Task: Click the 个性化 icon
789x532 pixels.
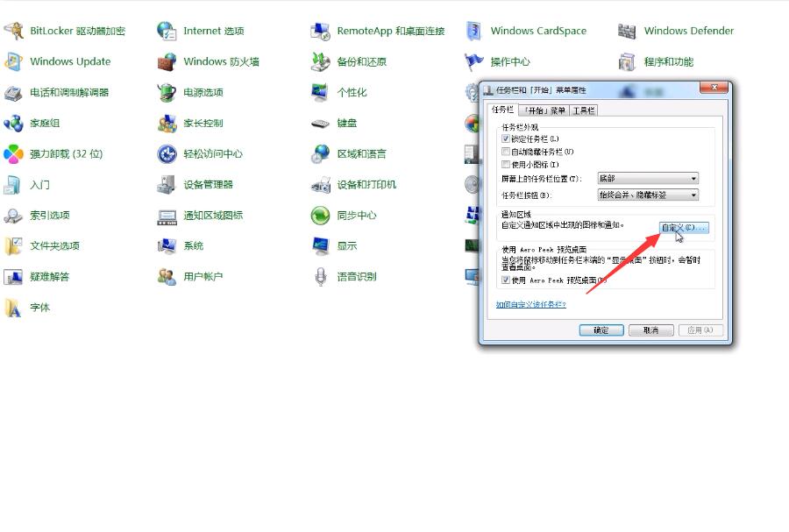Action: (x=321, y=93)
